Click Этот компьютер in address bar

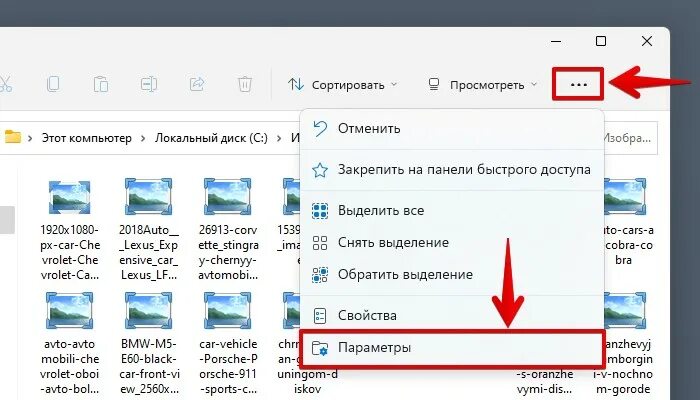(87, 138)
